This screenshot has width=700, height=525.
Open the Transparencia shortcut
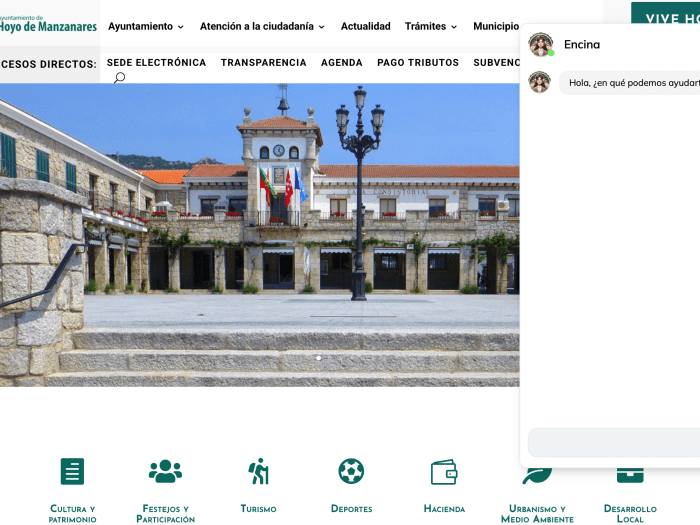coord(263,62)
